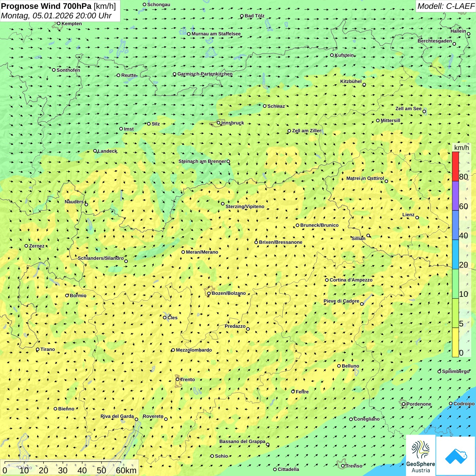Click the Trento city marker
This screenshot has height=476, width=476.
pos(177,379)
